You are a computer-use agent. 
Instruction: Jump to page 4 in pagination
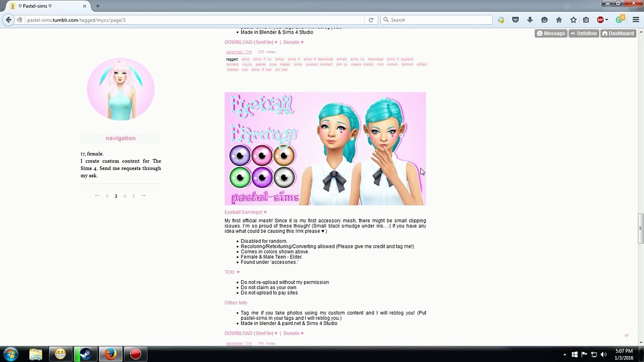coord(125,196)
